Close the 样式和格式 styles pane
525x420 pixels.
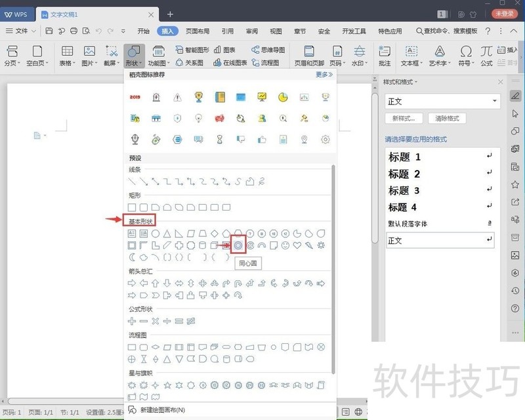500,82
